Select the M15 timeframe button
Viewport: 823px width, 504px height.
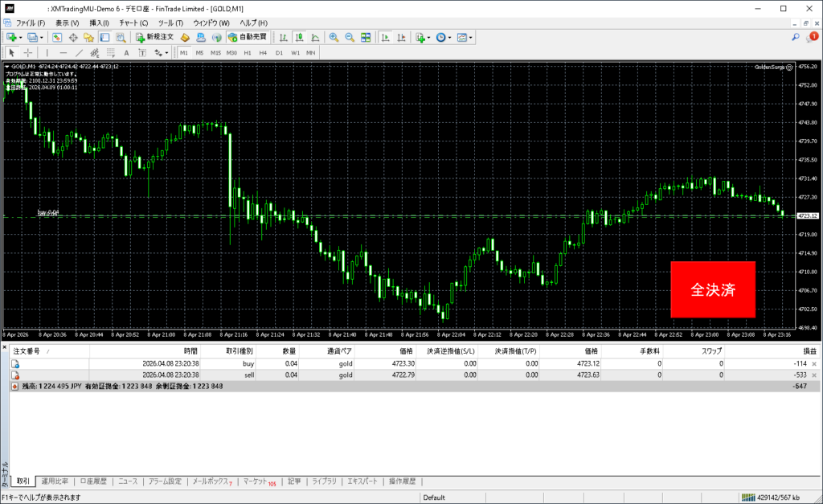215,52
